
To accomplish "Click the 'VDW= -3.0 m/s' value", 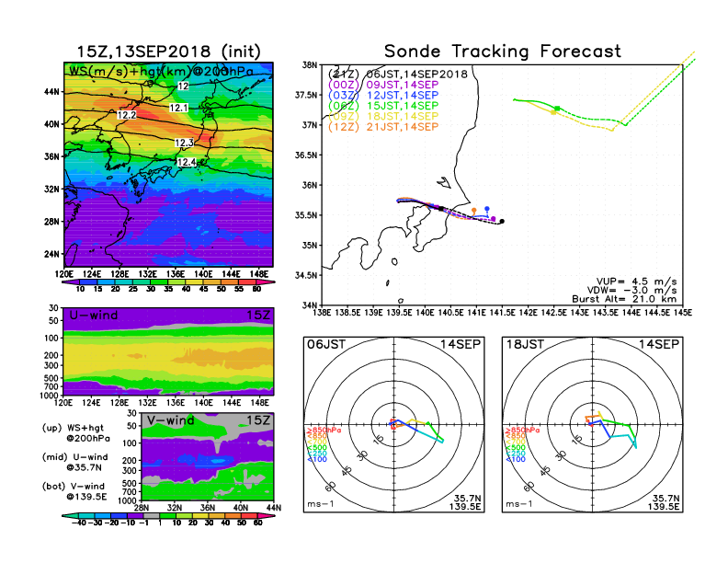I will point(631,290).
